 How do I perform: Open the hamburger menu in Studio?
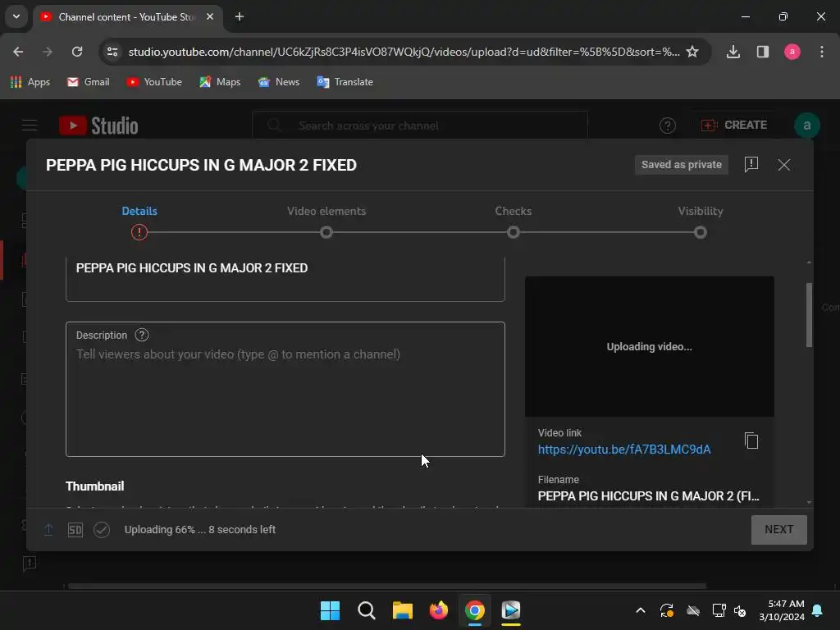pos(30,126)
